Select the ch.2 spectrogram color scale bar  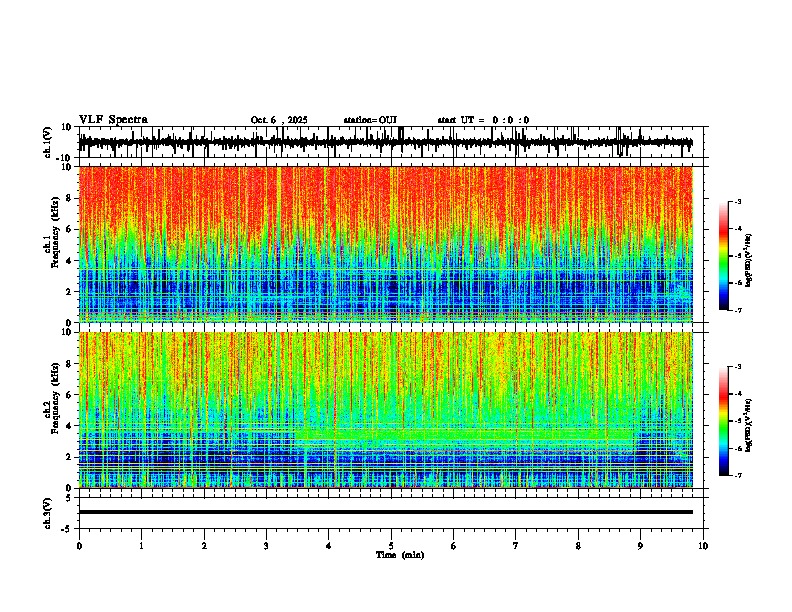click(x=724, y=421)
